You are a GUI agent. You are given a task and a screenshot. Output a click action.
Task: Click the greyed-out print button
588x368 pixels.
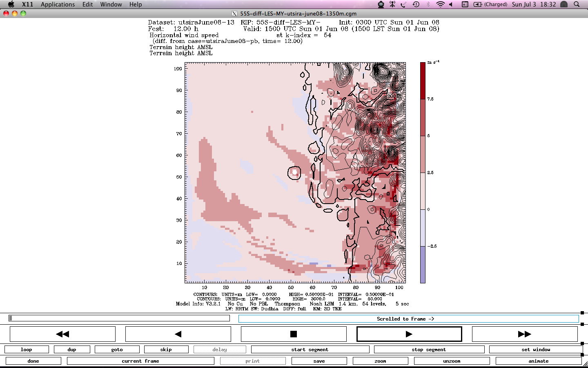pyautogui.click(x=253, y=361)
